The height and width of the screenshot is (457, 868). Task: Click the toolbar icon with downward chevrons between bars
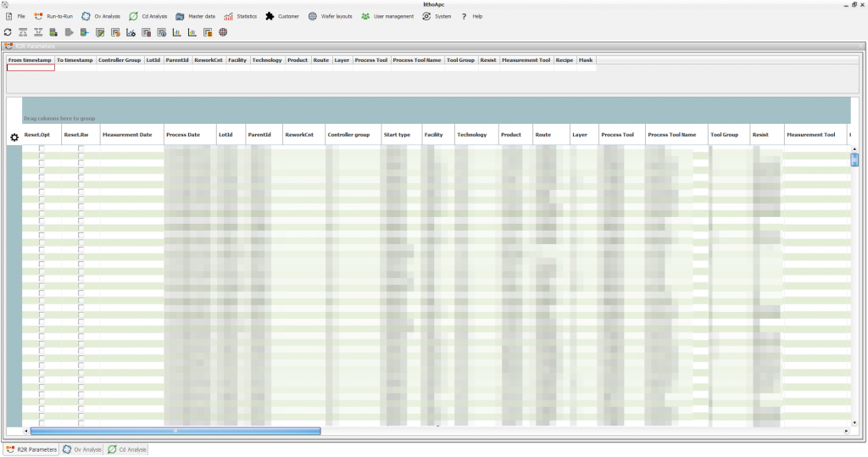point(38,32)
